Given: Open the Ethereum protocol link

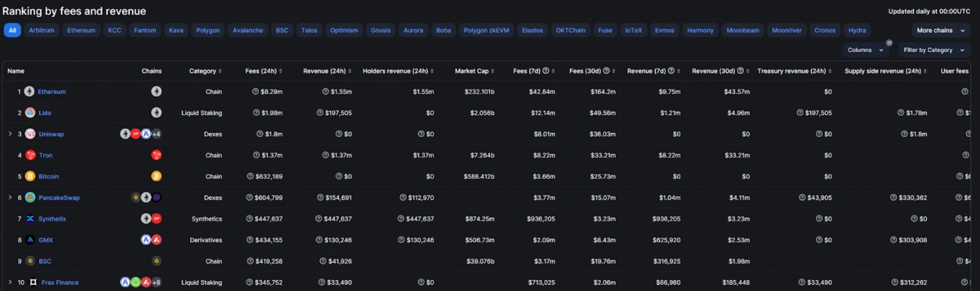Looking at the screenshot, I should tap(52, 92).
